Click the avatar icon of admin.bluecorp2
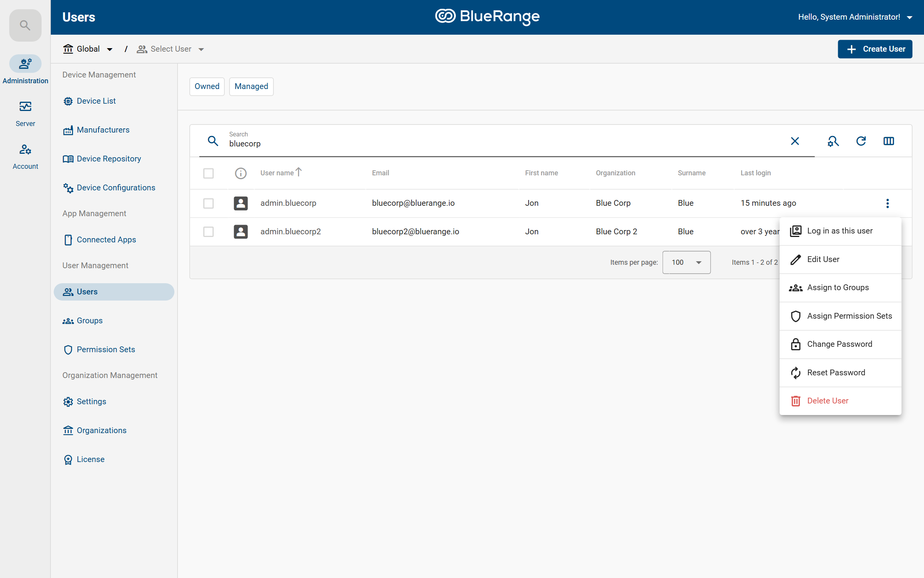 tap(241, 232)
